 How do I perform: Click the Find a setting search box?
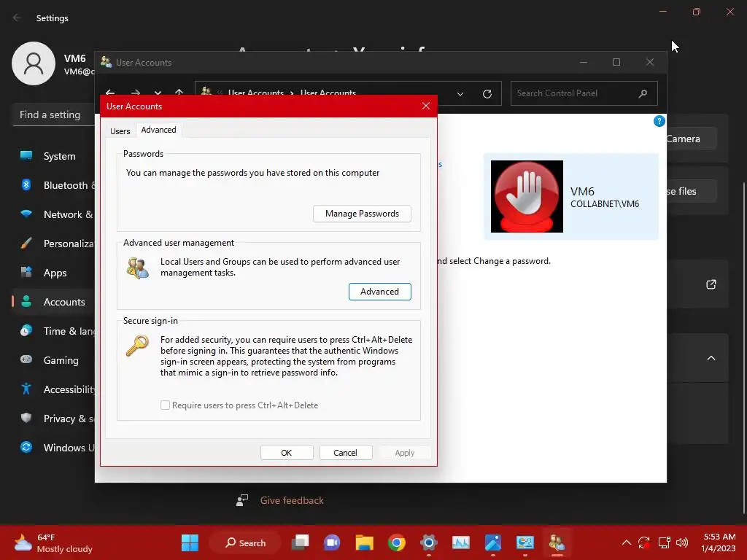pyautogui.click(x=53, y=114)
